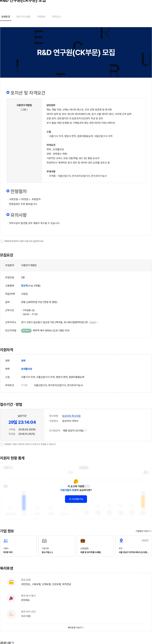
Task: Click the info icon beside 마감일 notice
Action: tap(2, 444)
